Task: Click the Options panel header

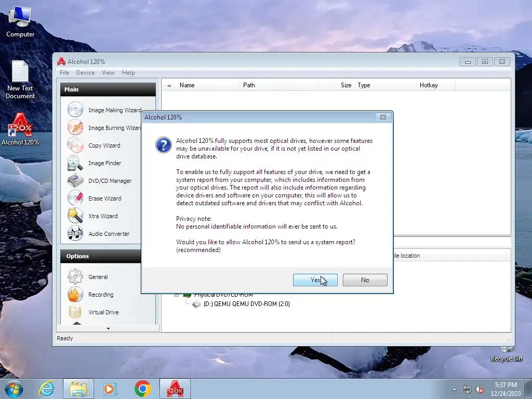Action: coord(101,256)
